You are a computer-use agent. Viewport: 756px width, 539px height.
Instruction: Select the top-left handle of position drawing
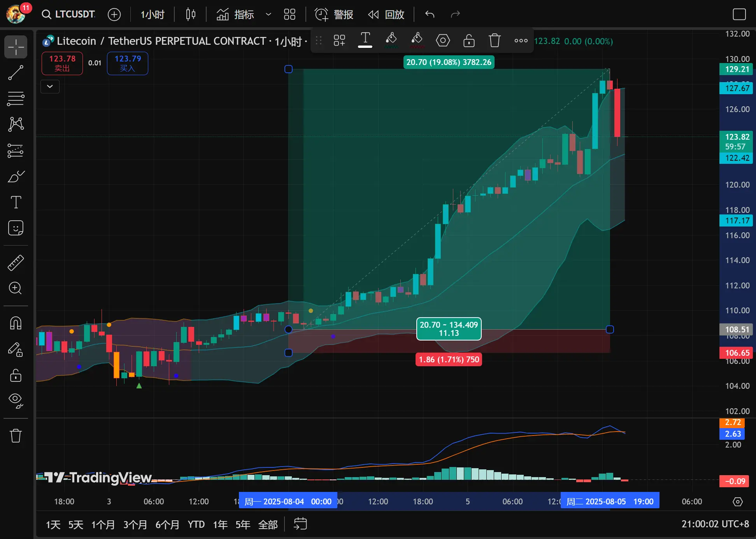[288, 69]
